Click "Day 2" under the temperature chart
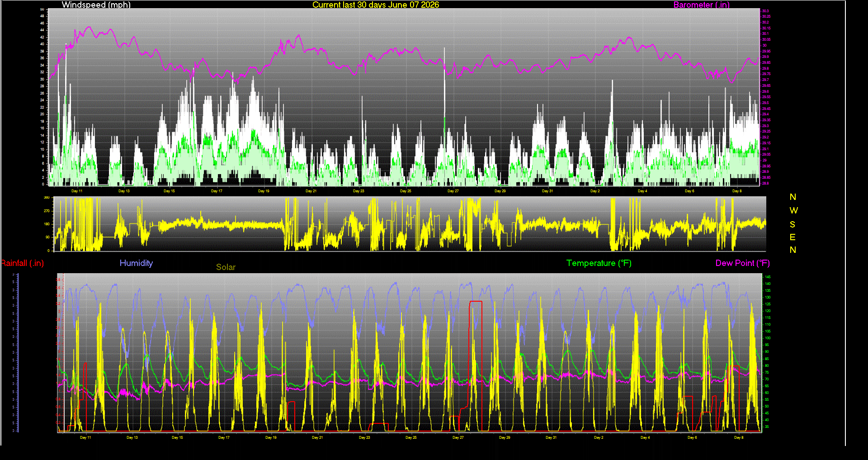 point(599,438)
